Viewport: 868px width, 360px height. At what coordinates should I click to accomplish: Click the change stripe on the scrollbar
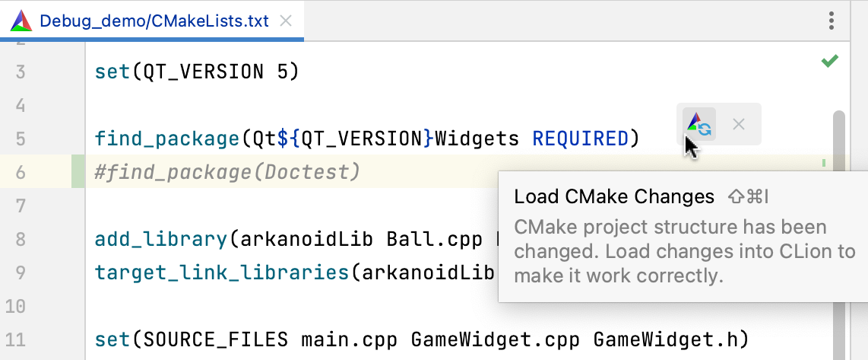tap(824, 163)
